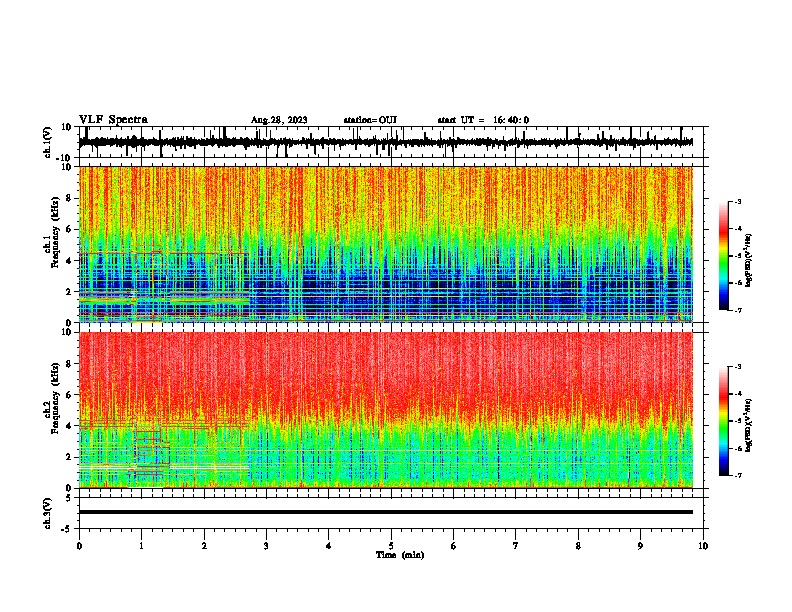Click the "station=OUI" header label
The height and width of the screenshot is (612, 792).
(x=370, y=120)
